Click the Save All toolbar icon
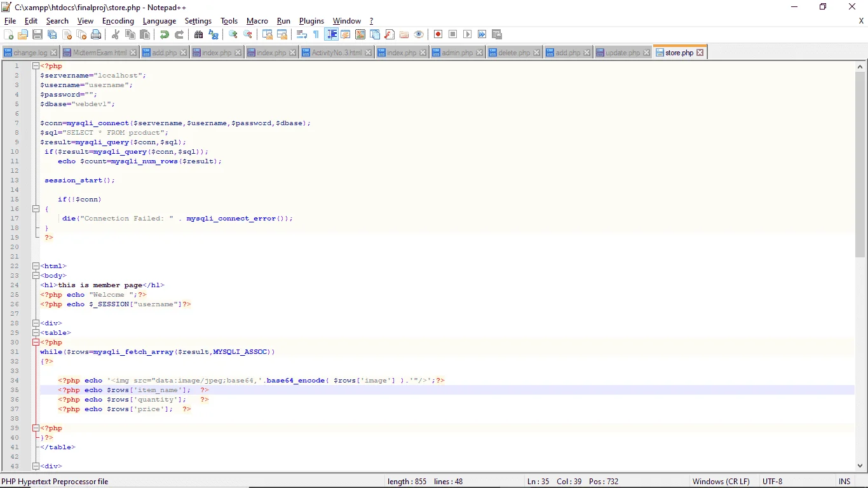This screenshot has width=868, height=488. [52, 34]
